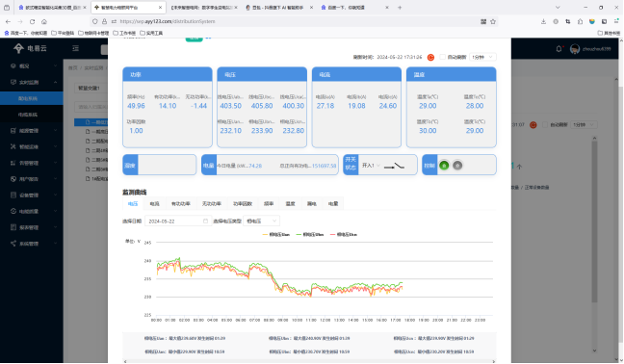The height and width of the screenshot is (364, 624).
Task: Click the browser address bar URL
Action: point(168,21)
